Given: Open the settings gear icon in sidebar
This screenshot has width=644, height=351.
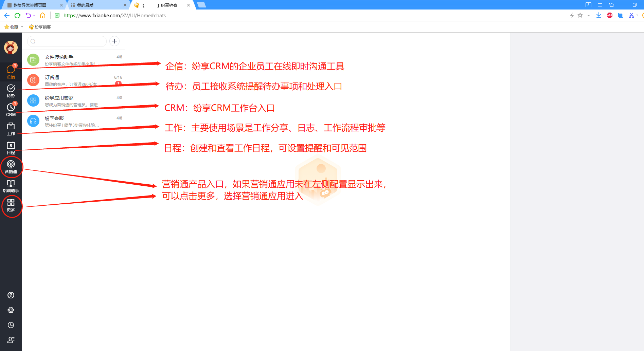Looking at the screenshot, I should pos(11,310).
